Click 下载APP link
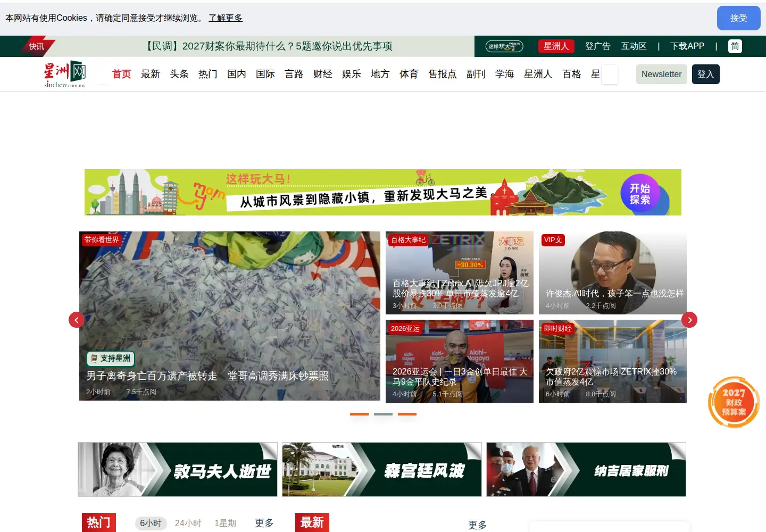This screenshot has height=532, width=766. point(687,46)
